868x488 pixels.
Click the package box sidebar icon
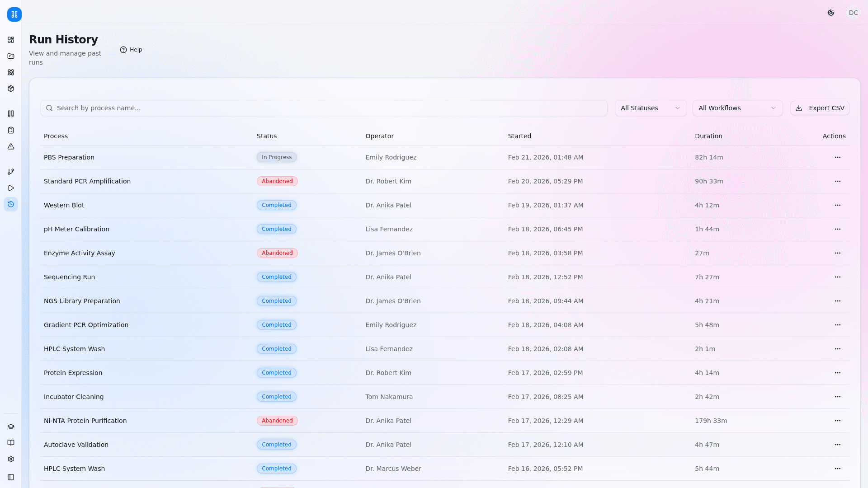pos(11,89)
